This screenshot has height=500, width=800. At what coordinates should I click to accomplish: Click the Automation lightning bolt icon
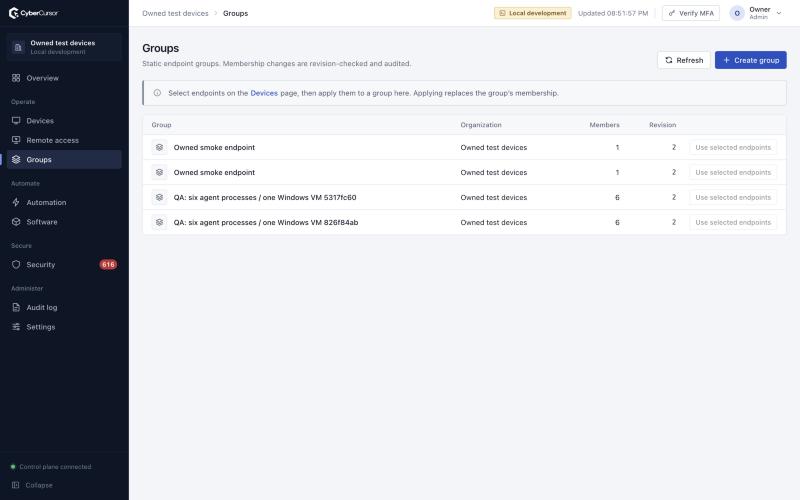[x=16, y=203]
